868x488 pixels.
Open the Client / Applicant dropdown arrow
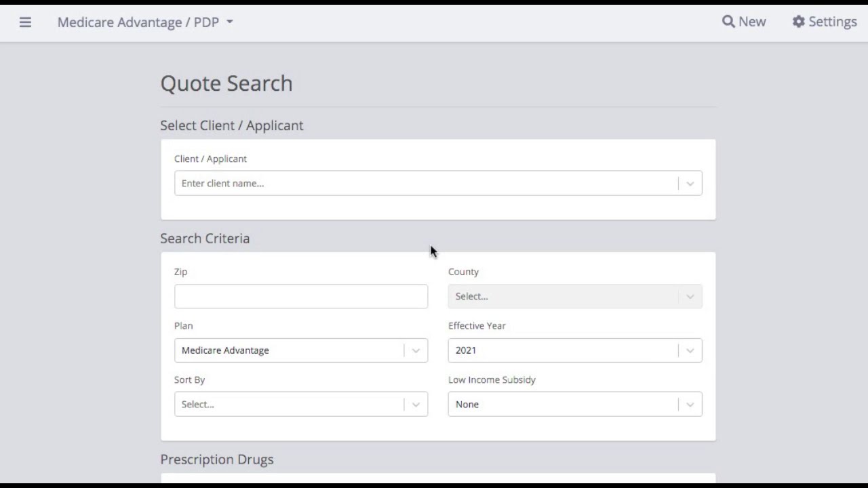pos(690,184)
